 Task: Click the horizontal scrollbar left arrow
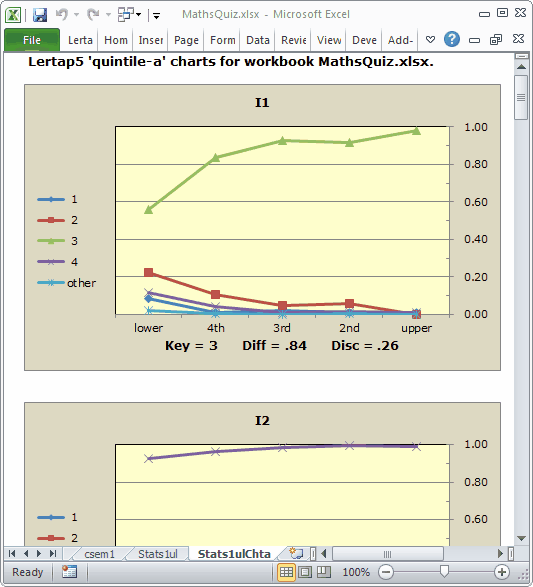324,553
